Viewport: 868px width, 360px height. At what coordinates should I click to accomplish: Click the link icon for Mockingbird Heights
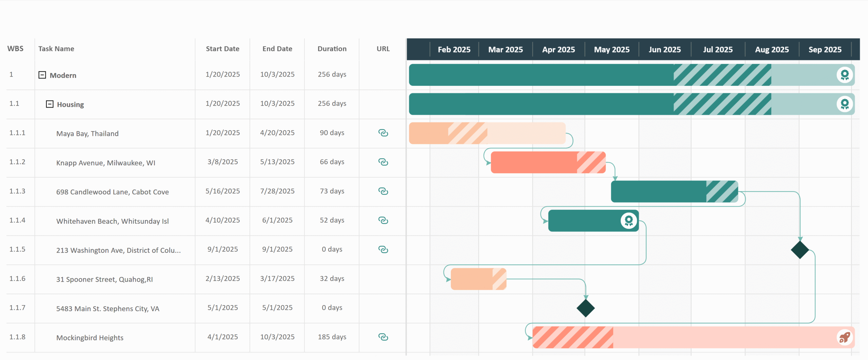coord(383,337)
